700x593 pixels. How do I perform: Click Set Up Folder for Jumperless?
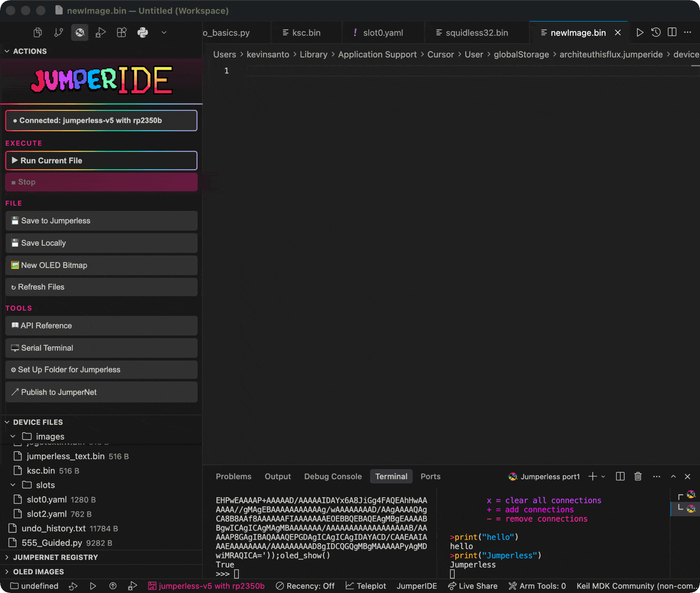click(x=101, y=370)
